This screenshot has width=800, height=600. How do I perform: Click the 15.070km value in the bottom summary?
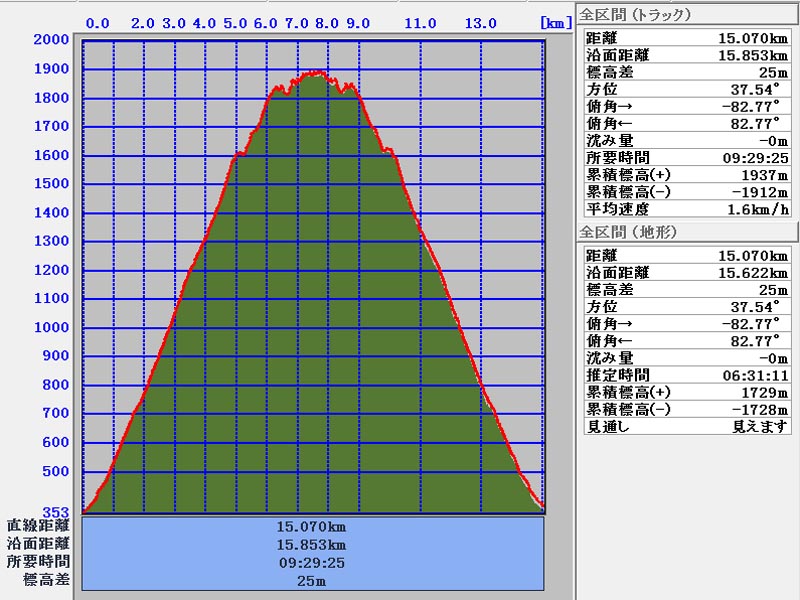(315, 526)
